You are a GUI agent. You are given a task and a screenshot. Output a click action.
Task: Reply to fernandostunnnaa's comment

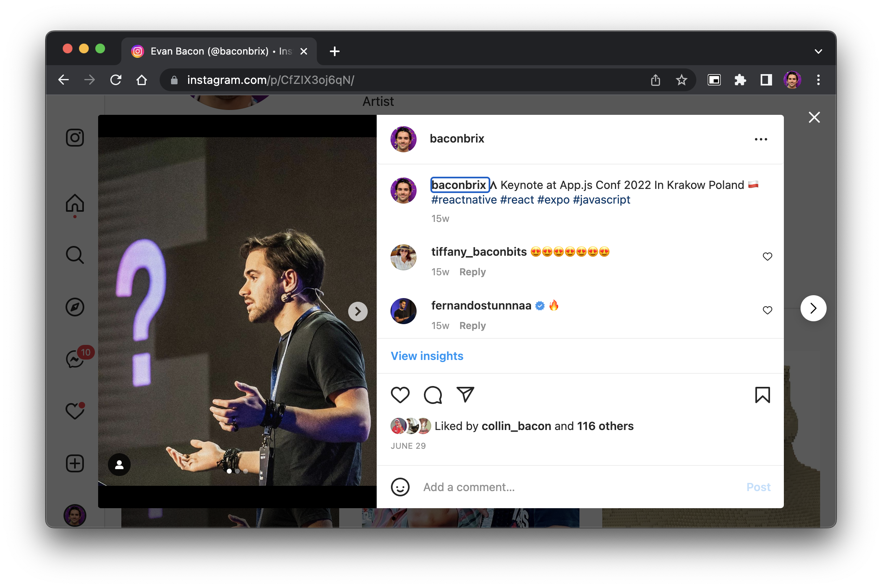point(472,326)
